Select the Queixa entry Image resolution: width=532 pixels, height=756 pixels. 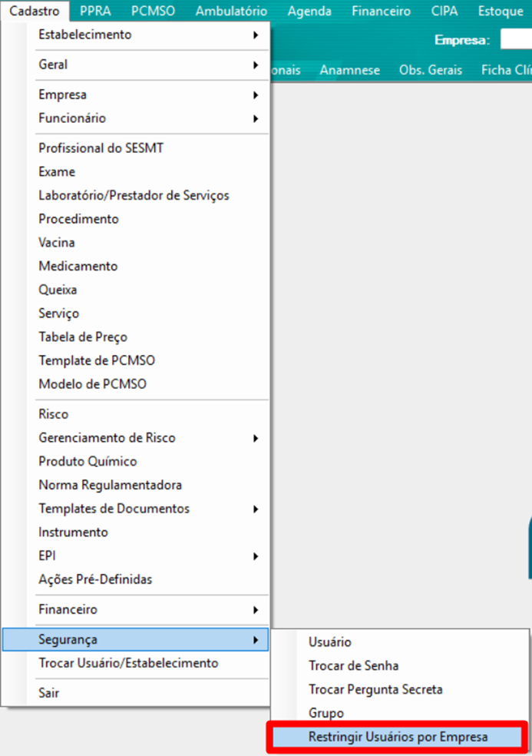[x=135, y=290]
